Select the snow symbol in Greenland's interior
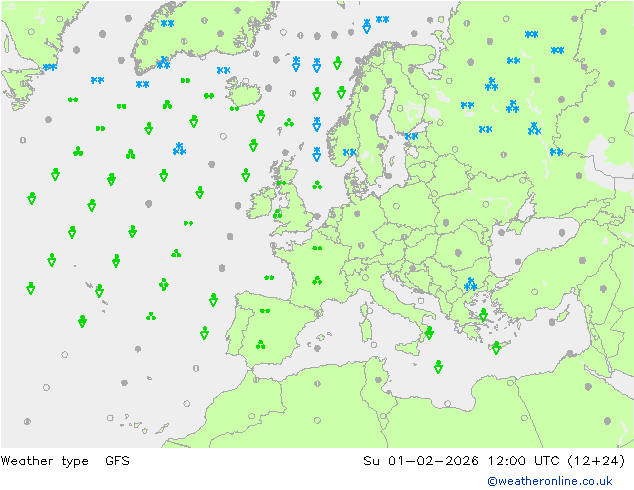634x490 pixels. [x=167, y=23]
